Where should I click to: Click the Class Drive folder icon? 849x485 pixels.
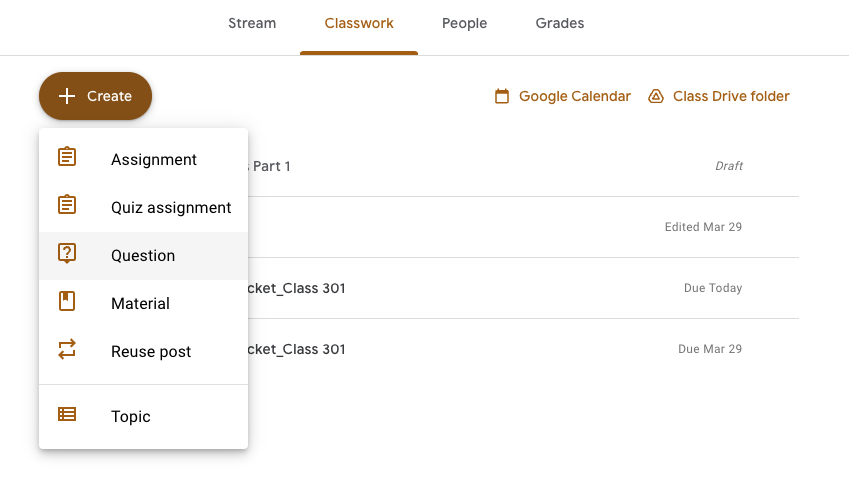tap(656, 96)
